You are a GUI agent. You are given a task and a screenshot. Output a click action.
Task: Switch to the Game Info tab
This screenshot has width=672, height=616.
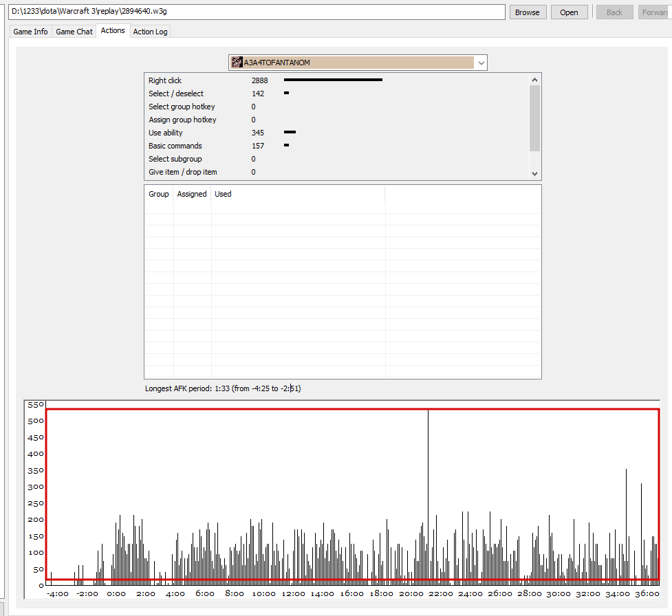[30, 32]
